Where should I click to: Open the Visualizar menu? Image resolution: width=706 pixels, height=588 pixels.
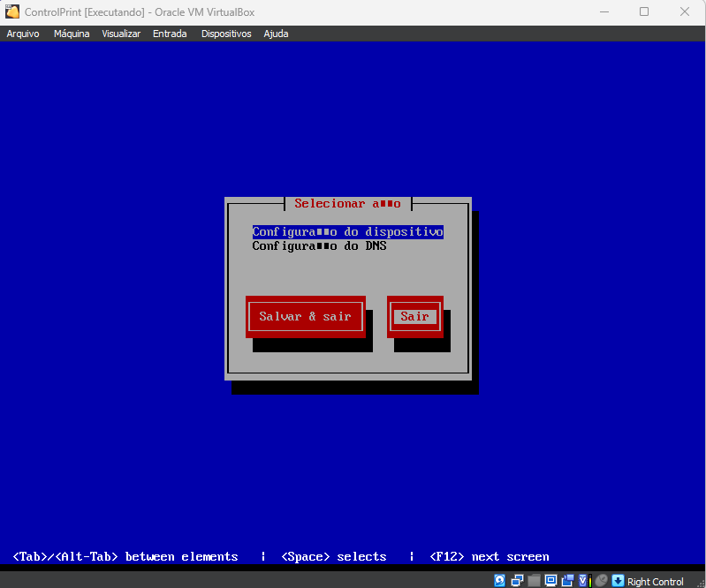[121, 34]
